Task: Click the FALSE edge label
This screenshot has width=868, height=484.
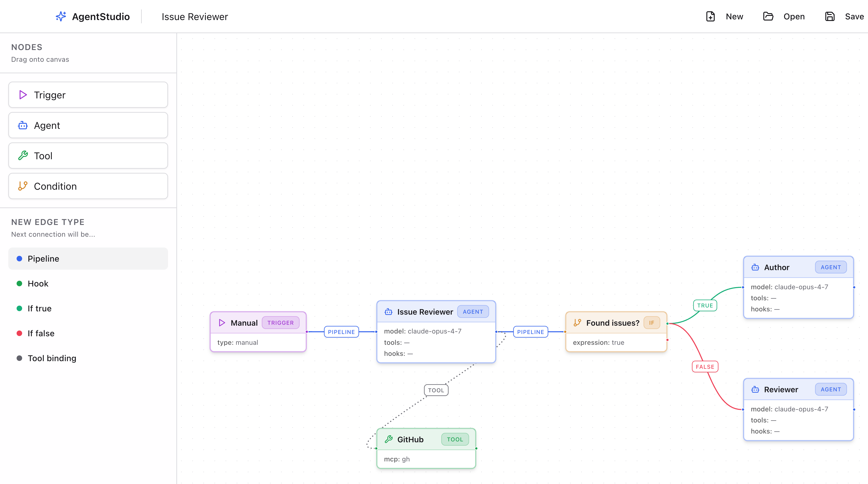Action: coord(705,367)
